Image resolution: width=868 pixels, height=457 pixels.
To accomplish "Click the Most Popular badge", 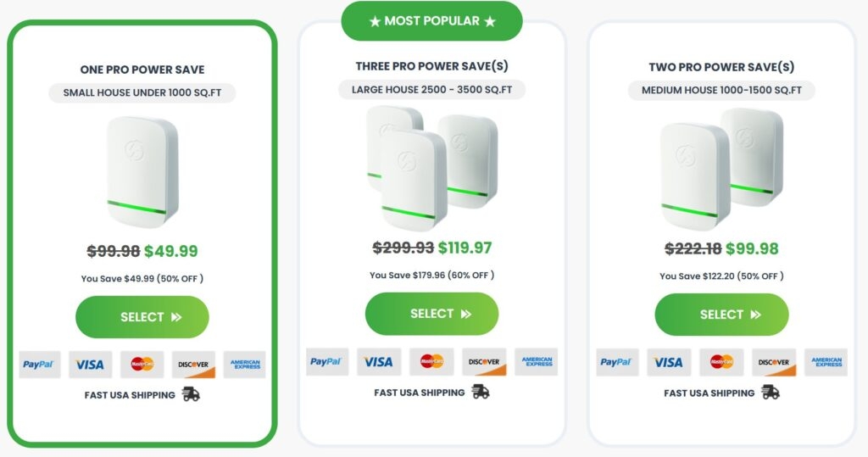I will pyautogui.click(x=432, y=21).
